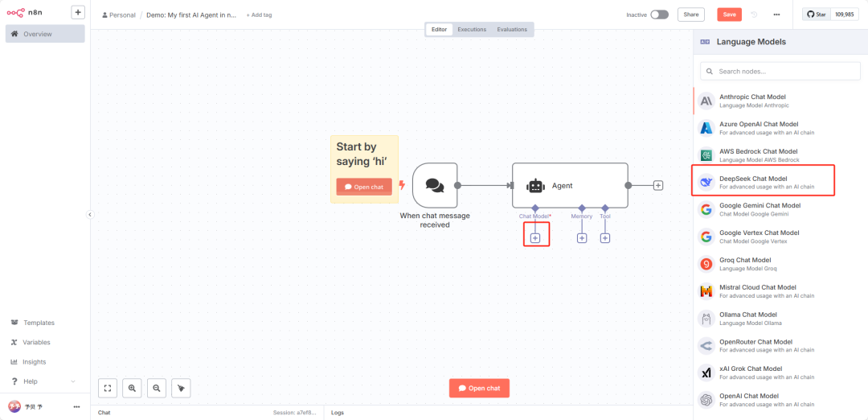The width and height of the screenshot is (868, 420).
Task: Switch to the Editor tab
Action: [x=439, y=29]
